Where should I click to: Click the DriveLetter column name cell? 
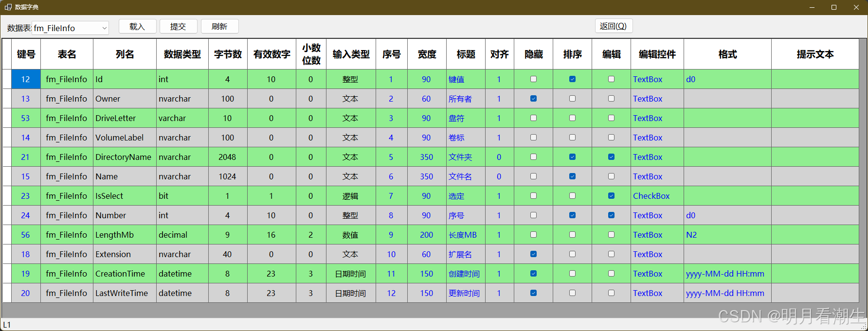(125, 118)
